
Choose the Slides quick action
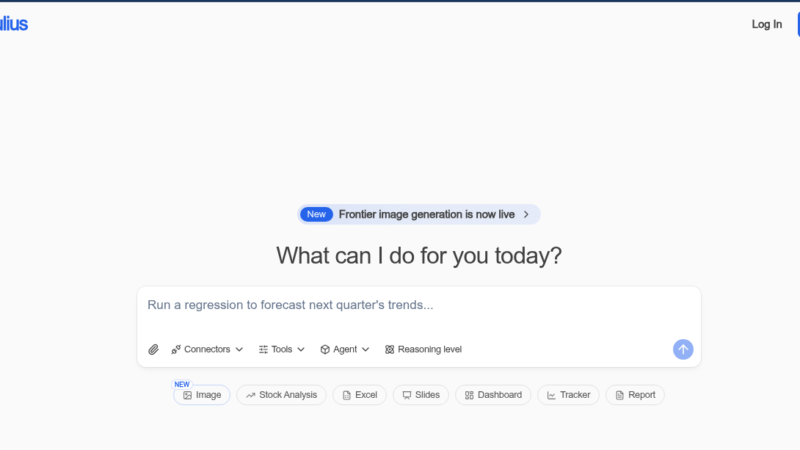[420, 395]
